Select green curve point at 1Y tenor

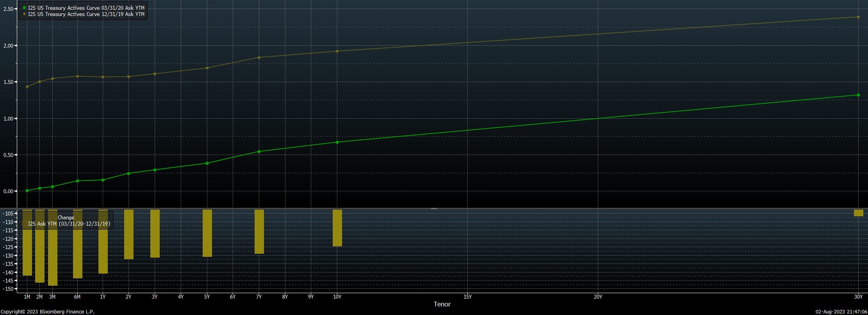[x=103, y=180]
